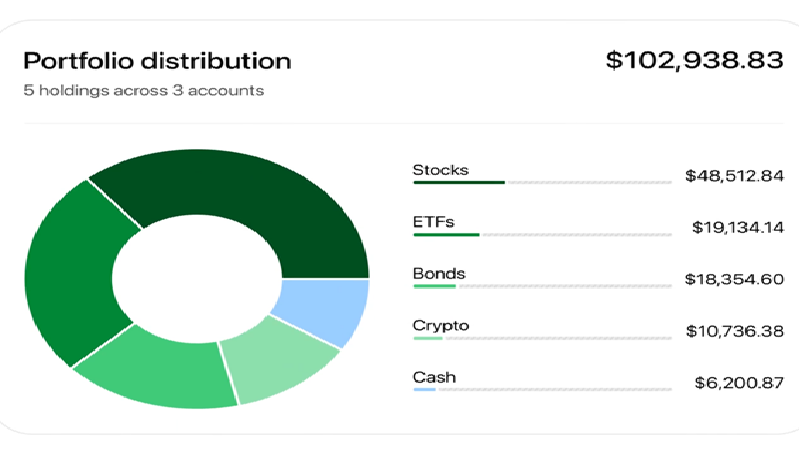Select the Crypto legend label

point(441,326)
